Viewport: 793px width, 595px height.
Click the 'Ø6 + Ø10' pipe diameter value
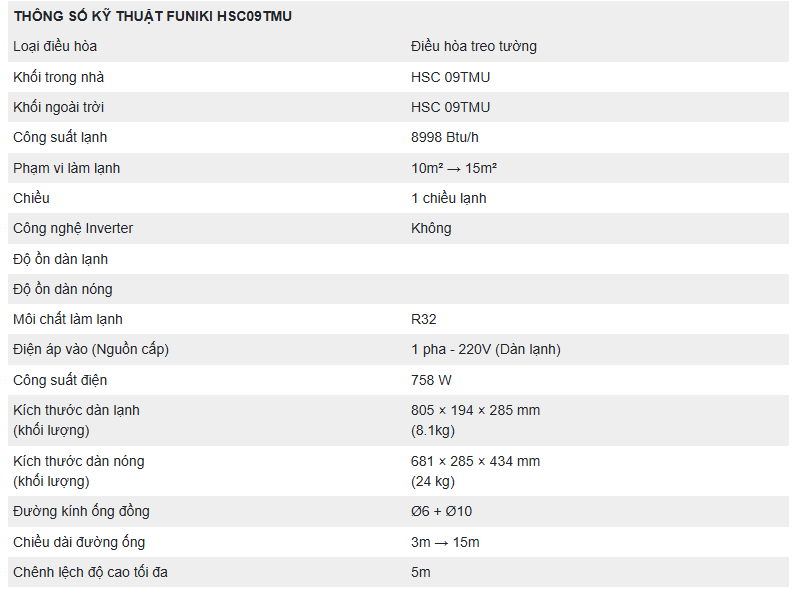pyautogui.click(x=441, y=511)
